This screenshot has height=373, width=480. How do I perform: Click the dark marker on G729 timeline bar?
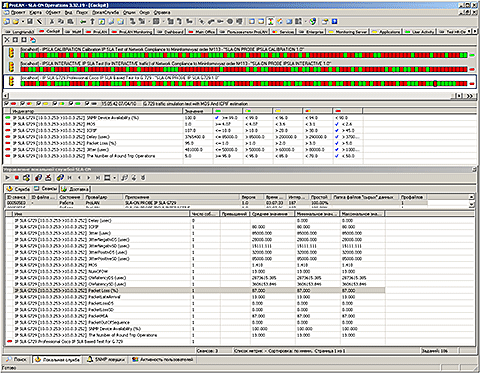(x=435, y=84)
